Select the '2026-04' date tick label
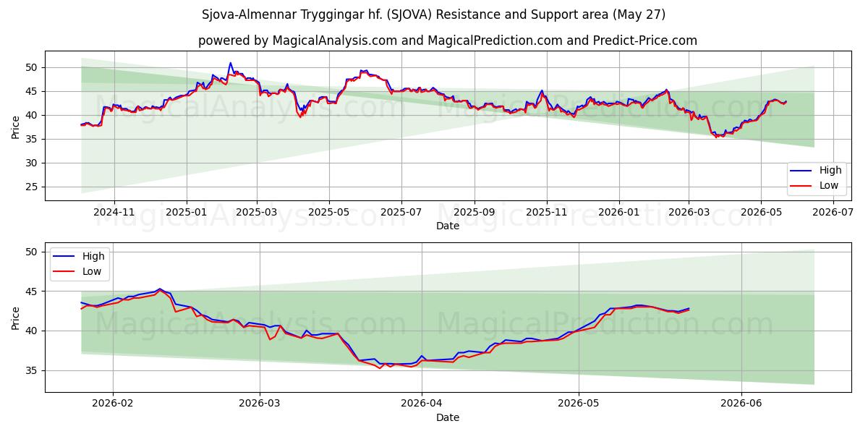The height and width of the screenshot is (434, 868). pos(422,404)
